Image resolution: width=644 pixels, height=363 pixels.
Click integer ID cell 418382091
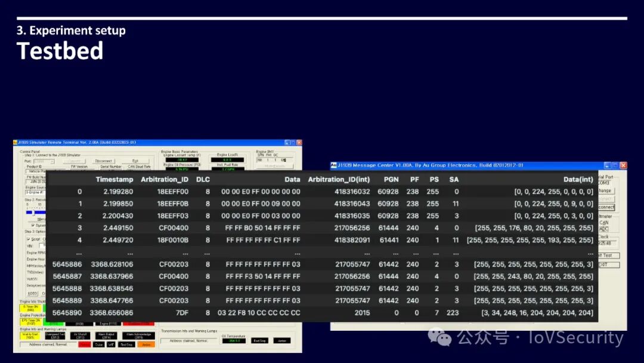[x=352, y=240]
